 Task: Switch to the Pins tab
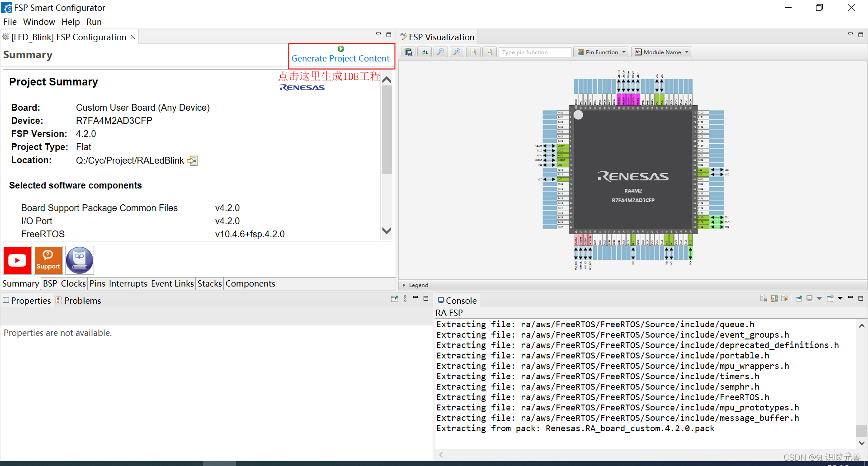[x=97, y=284]
